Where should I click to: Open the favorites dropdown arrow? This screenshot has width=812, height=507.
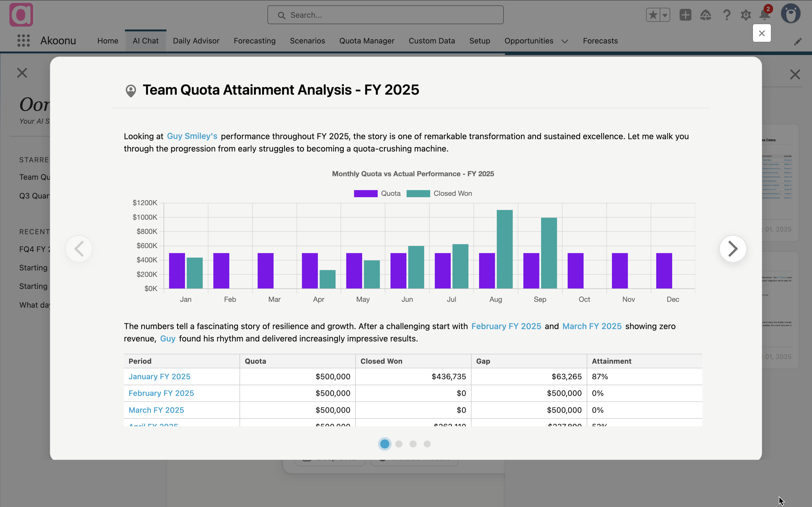[x=665, y=15]
